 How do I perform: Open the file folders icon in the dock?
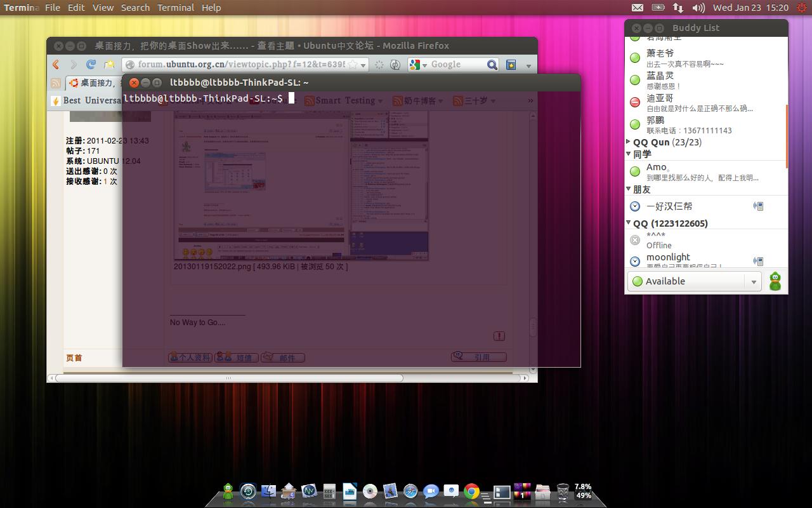[542, 491]
